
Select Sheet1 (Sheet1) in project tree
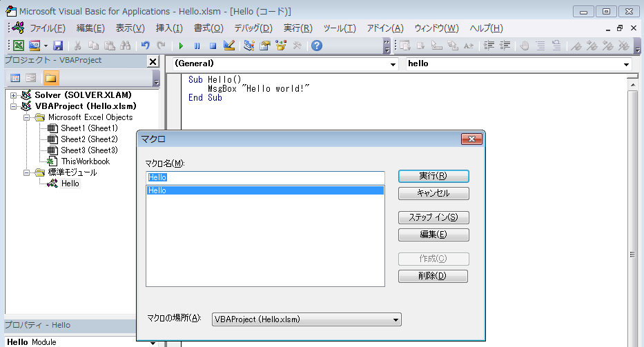(89, 128)
